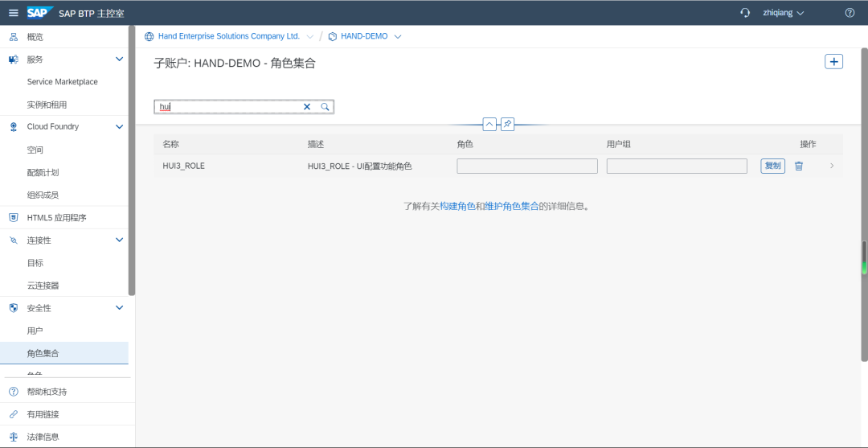This screenshot has height=448, width=868.
Task: Click the 连接性 connectivity icon
Action: click(14, 240)
